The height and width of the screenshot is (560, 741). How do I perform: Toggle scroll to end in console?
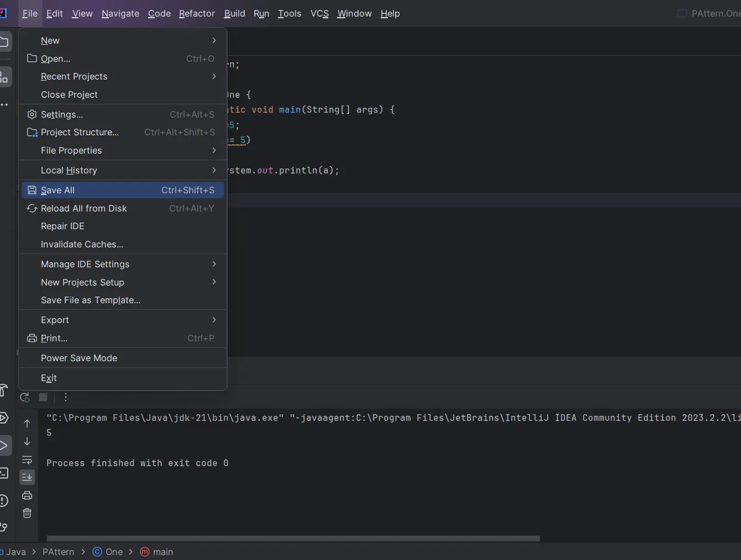click(x=27, y=477)
